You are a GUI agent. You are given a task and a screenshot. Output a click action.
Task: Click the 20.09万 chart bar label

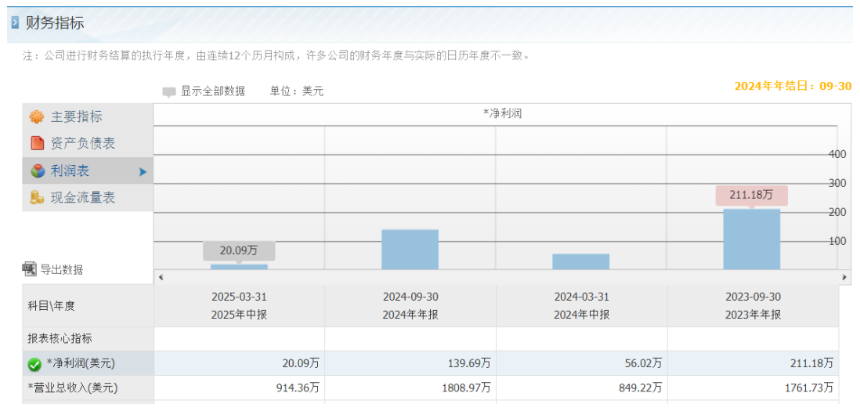pos(239,250)
